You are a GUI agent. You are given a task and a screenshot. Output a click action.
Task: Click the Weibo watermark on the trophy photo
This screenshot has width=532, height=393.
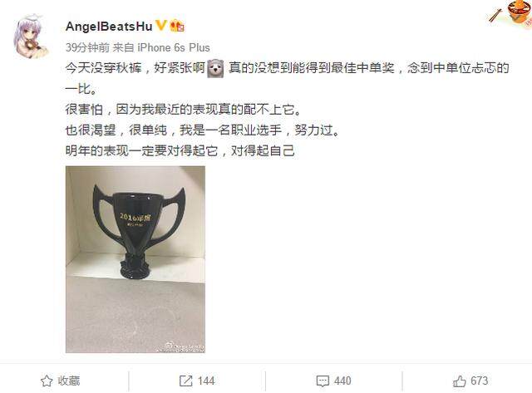pos(185,346)
